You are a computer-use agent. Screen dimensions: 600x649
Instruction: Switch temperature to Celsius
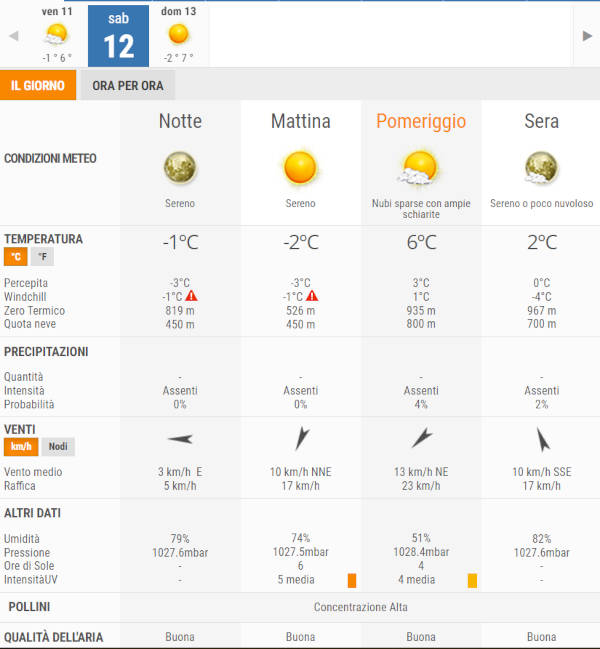16,257
